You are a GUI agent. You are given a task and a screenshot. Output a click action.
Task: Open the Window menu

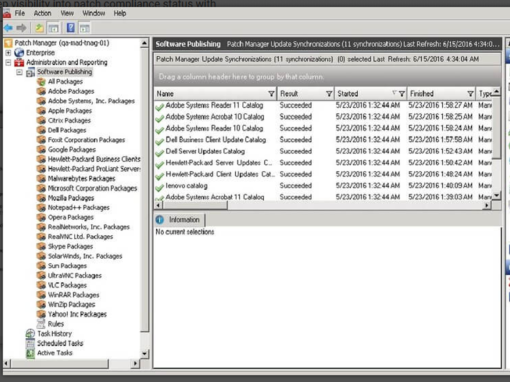[94, 13]
